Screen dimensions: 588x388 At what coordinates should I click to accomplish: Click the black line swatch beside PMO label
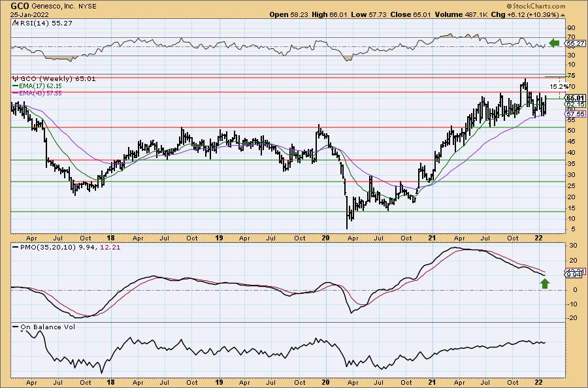pos(16,248)
